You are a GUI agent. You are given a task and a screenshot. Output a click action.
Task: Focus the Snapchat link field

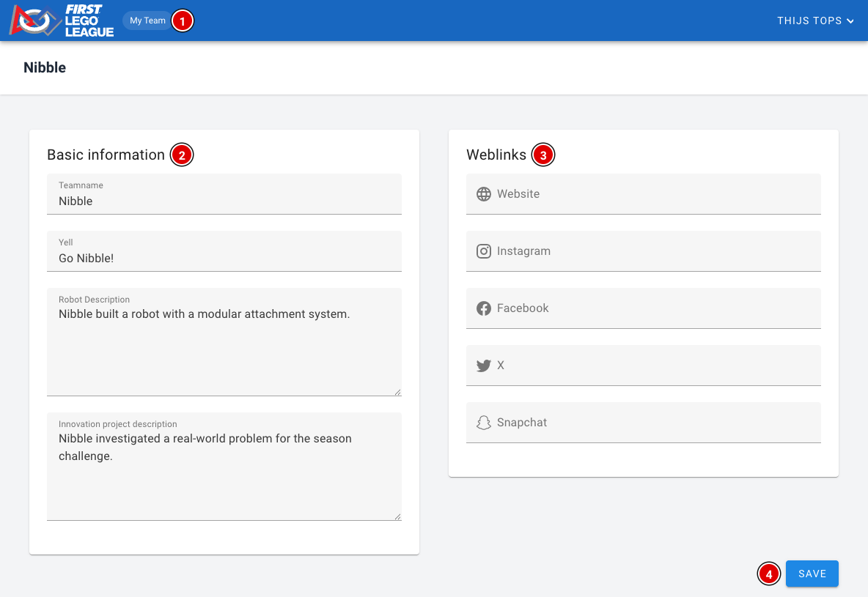click(x=643, y=423)
